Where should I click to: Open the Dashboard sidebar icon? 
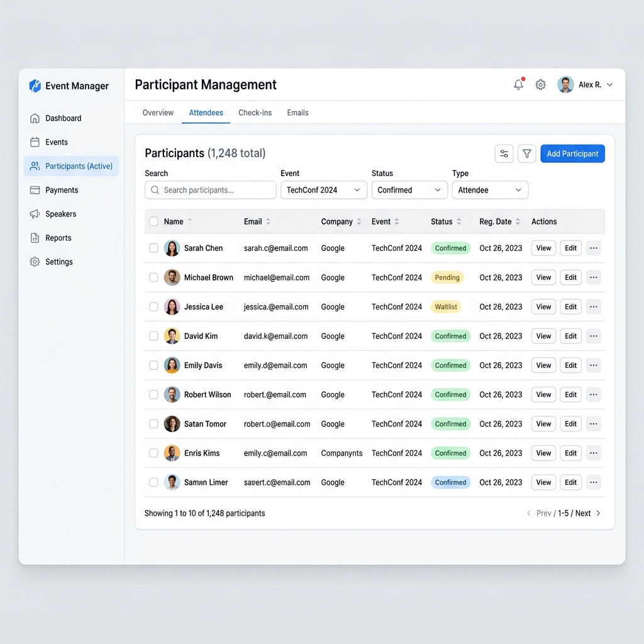point(35,118)
